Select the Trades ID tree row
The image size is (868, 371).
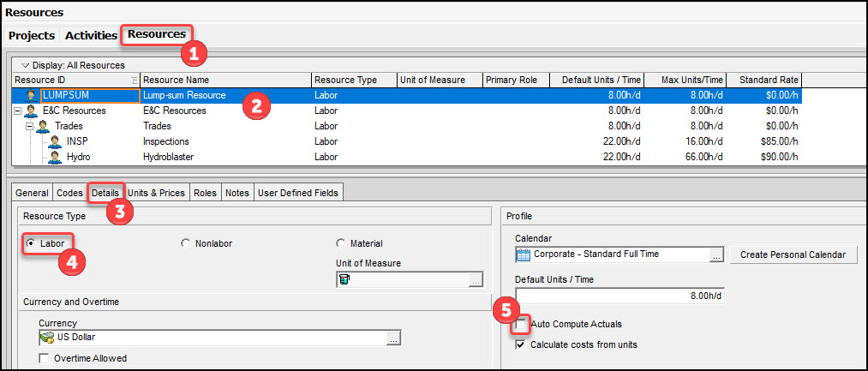[69, 126]
